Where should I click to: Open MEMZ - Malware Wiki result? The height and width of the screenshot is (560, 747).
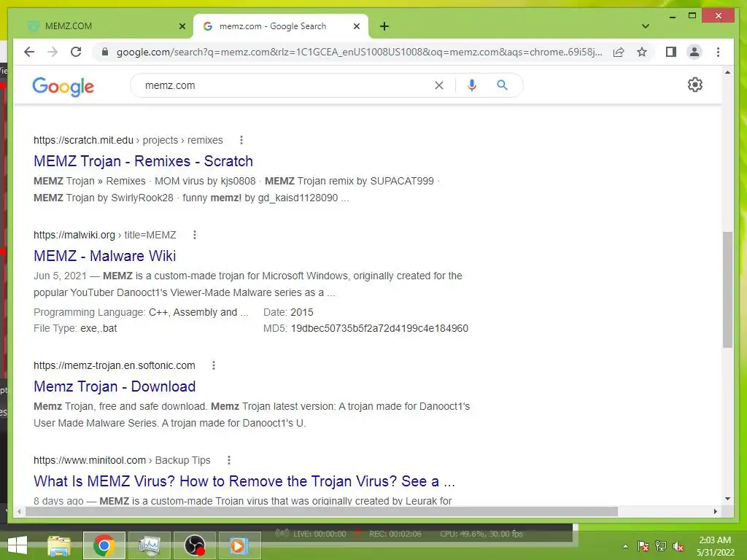pyautogui.click(x=105, y=256)
